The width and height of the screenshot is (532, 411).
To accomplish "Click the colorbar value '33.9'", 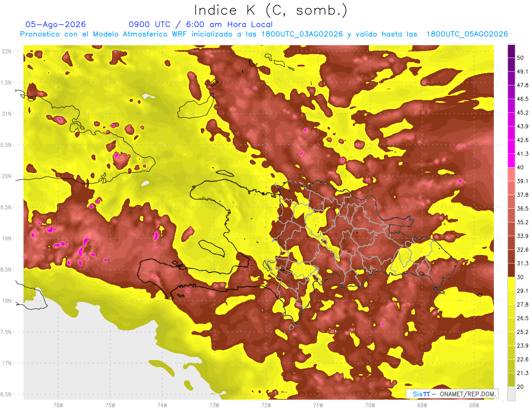I will 523,236.
